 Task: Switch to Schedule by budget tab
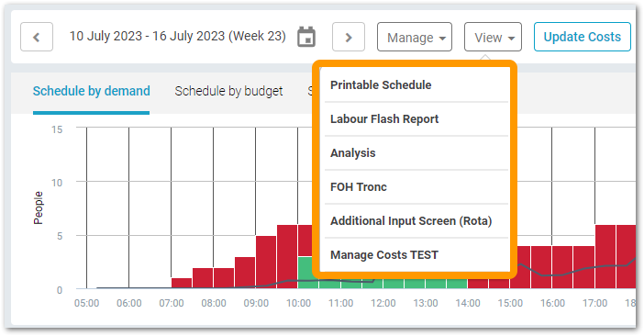228,91
